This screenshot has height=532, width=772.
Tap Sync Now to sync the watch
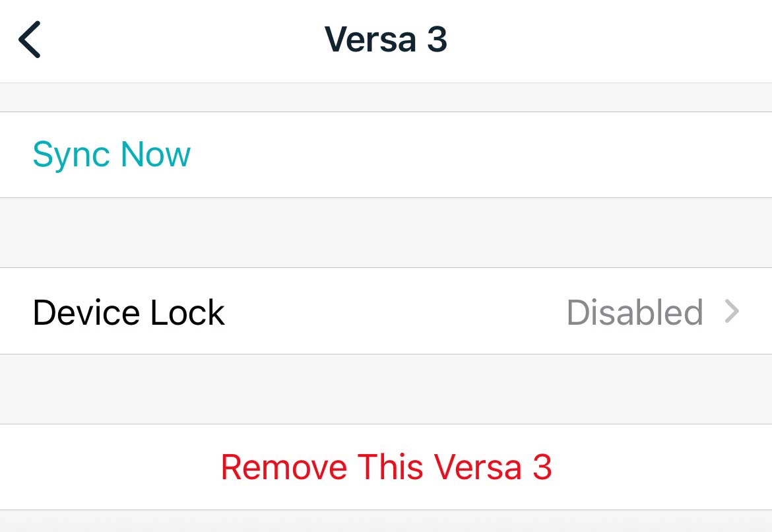pyautogui.click(x=111, y=154)
